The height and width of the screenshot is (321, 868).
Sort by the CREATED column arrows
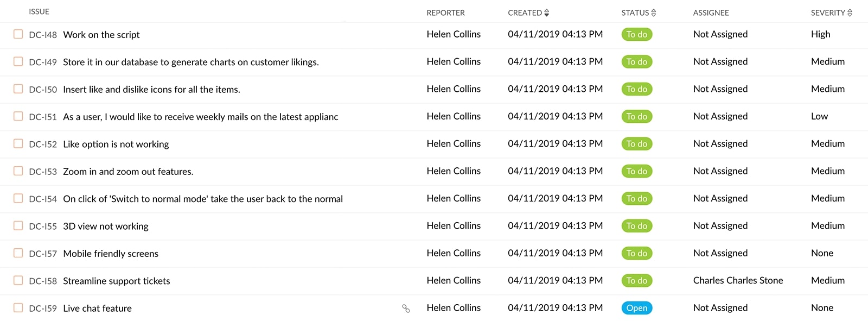pos(547,12)
